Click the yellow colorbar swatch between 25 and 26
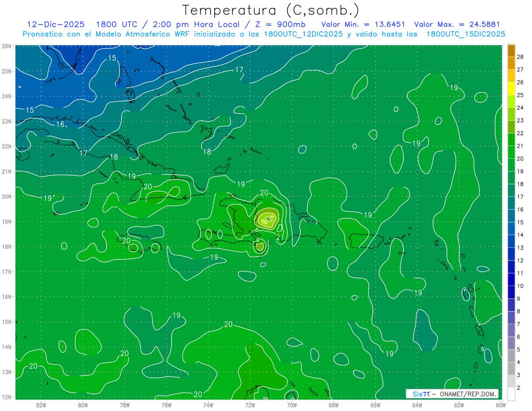532x411 pixels. (511, 88)
